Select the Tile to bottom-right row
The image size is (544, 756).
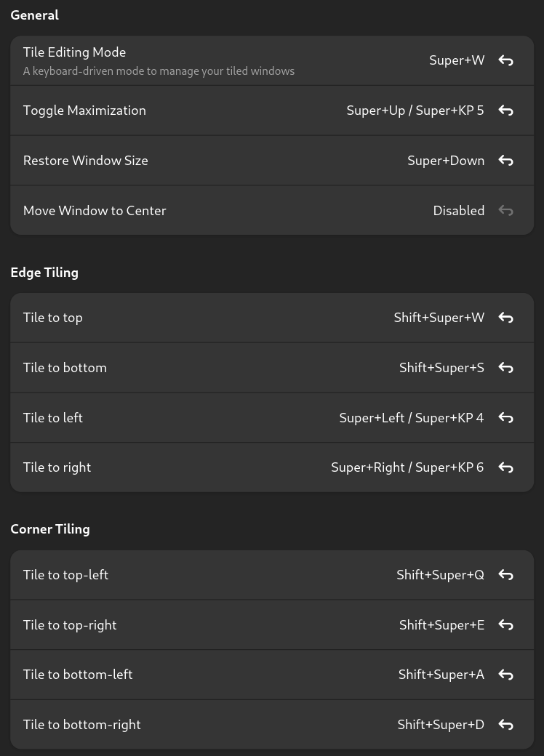pyautogui.click(x=272, y=725)
